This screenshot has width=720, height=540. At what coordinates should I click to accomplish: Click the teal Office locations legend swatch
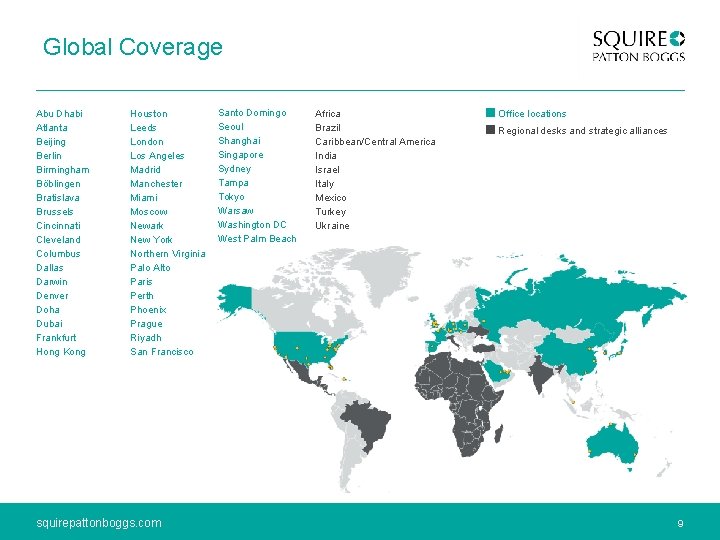pyautogui.click(x=490, y=113)
